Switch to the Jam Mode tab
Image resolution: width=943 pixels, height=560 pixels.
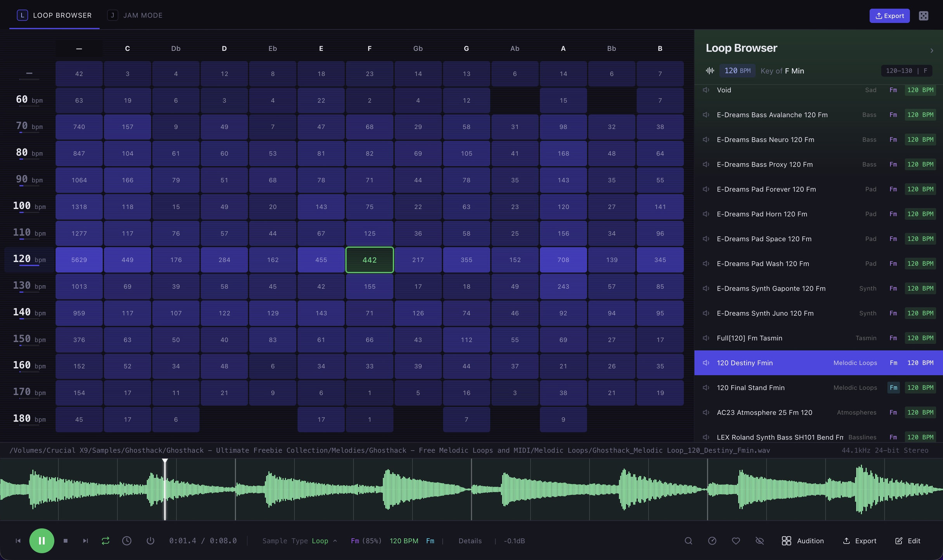pos(135,15)
